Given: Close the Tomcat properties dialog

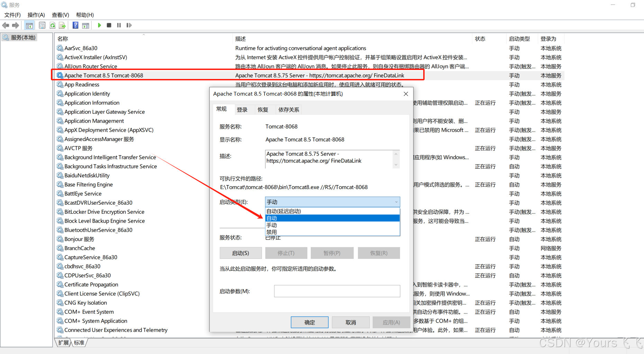Looking at the screenshot, I should tap(406, 94).
